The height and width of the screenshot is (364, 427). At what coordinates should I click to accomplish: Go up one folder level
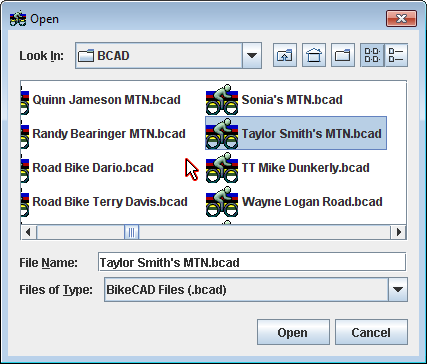(285, 55)
